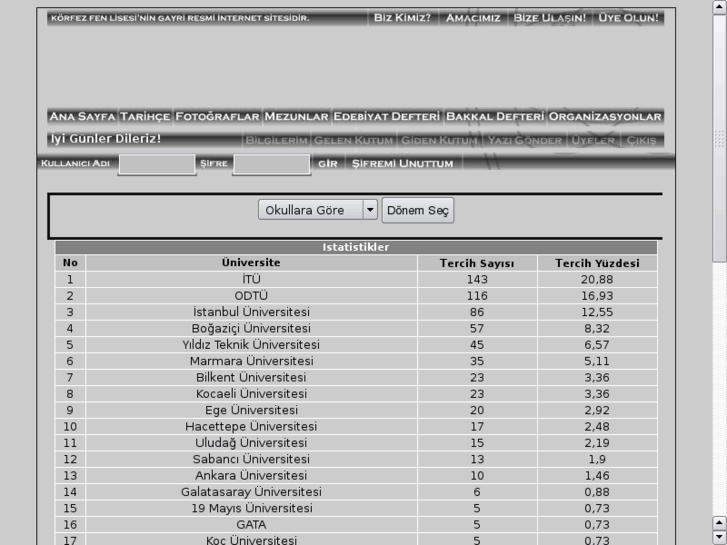Focus the Şifre password field
727x545 pixels.
tap(271, 164)
